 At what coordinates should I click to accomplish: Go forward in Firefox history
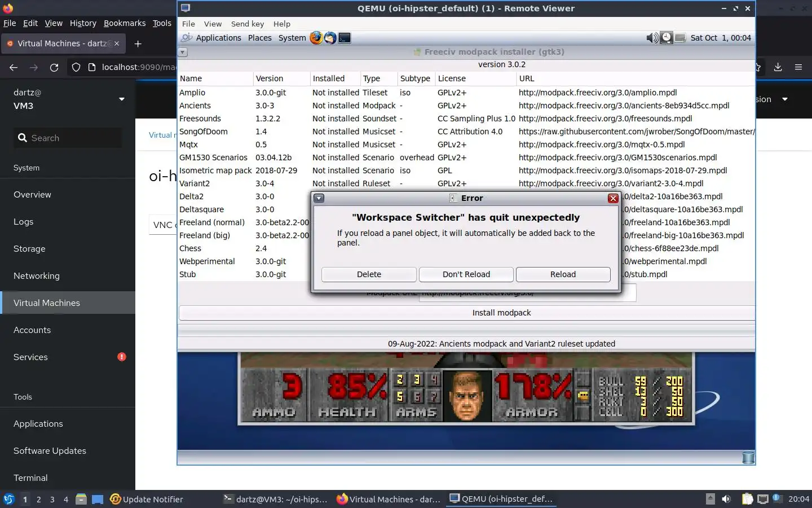click(x=34, y=67)
